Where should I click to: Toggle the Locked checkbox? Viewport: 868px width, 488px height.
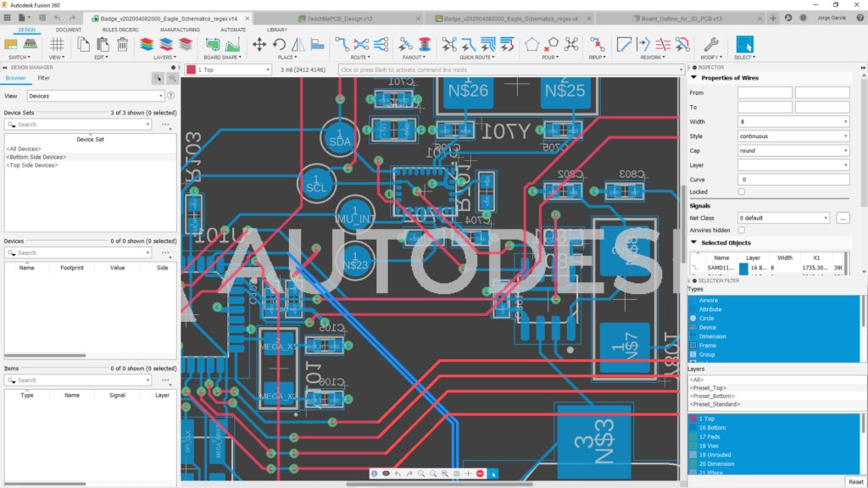(741, 191)
